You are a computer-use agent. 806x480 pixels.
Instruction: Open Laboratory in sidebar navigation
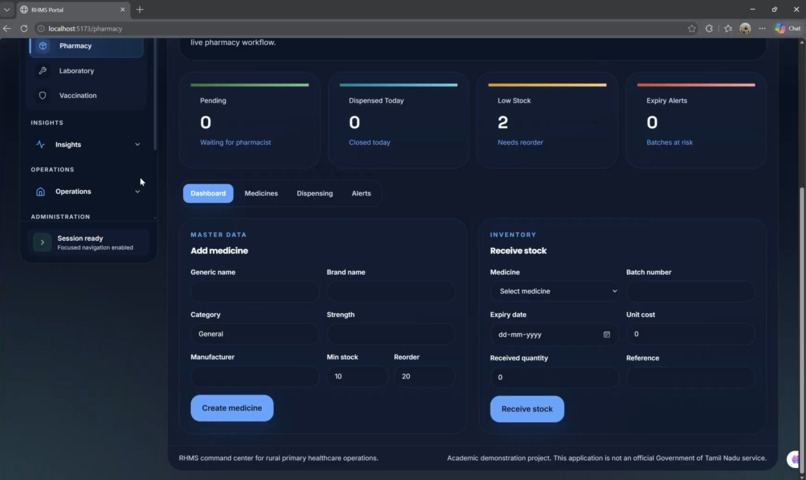pyautogui.click(x=86, y=70)
